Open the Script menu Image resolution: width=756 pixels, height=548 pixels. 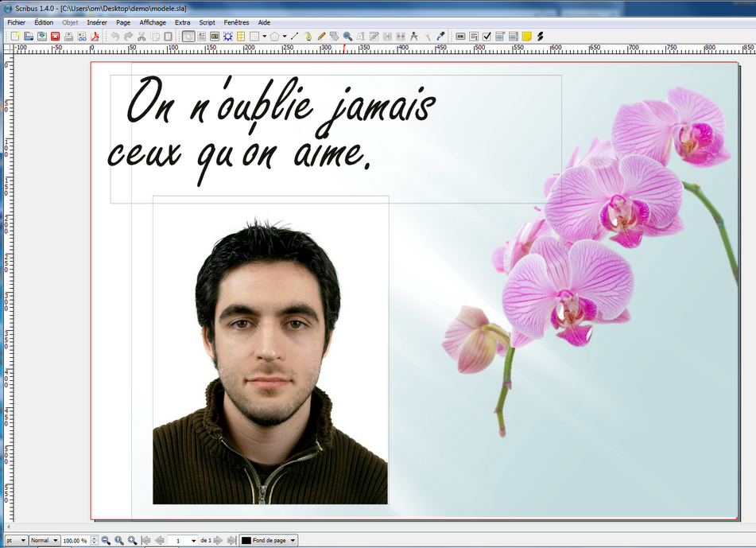tap(207, 22)
